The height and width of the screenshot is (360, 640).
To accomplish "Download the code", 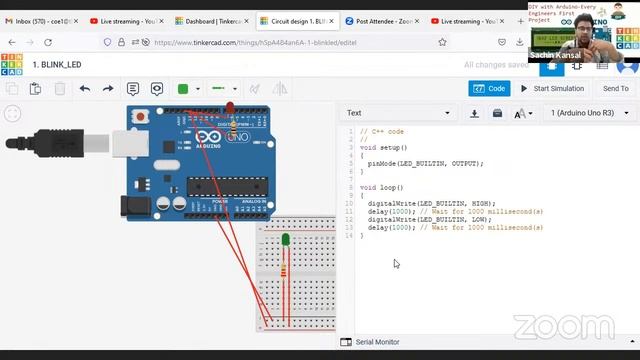I will coord(474,113).
